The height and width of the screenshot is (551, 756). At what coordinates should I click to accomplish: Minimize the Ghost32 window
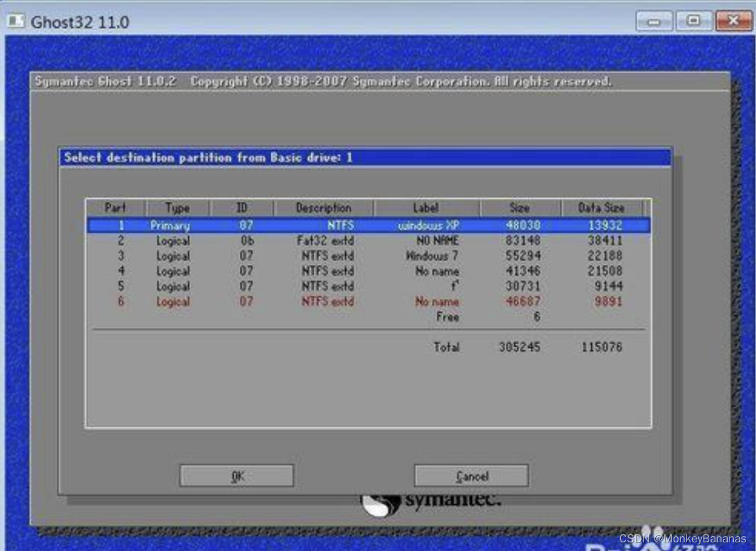coord(654,22)
